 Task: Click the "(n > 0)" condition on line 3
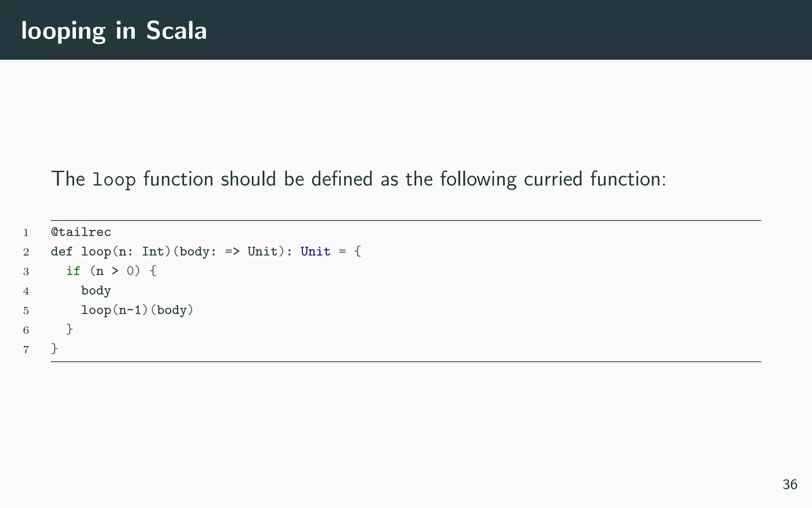click(115, 271)
